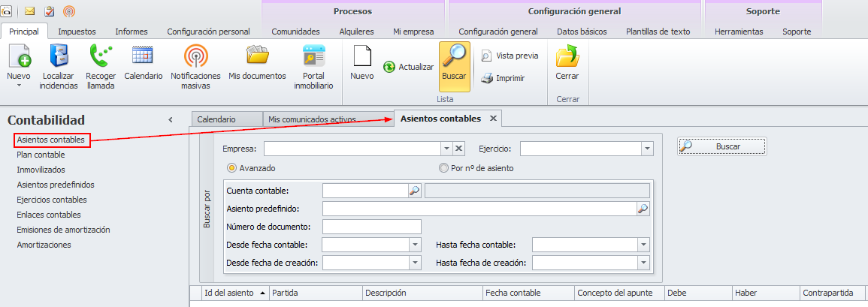Open the dropdown arrow under the Nuevo ribbon button
868x307 pixels.
point(18,86)
